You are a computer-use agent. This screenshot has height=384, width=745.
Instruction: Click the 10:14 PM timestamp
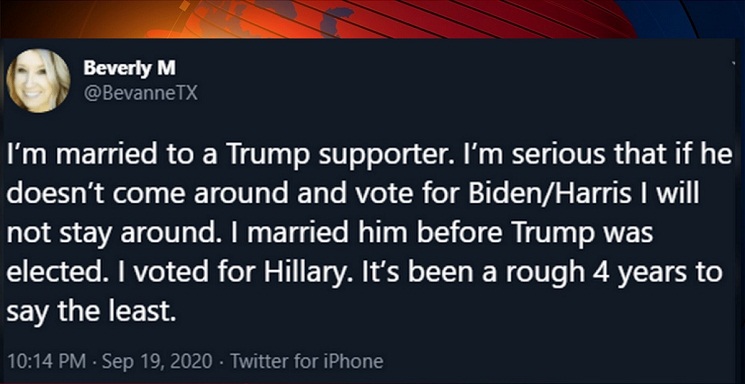[x=47, y=362]
